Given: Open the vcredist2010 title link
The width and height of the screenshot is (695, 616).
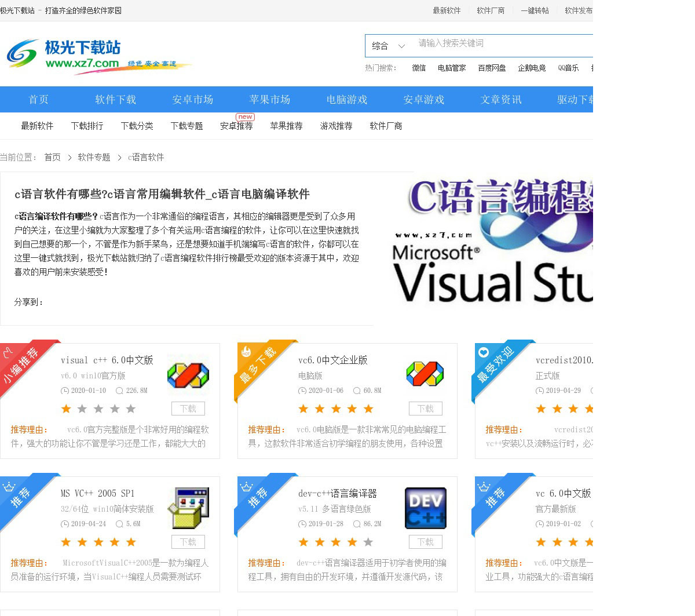Looking at the screenshot, I should click(564, 360).
